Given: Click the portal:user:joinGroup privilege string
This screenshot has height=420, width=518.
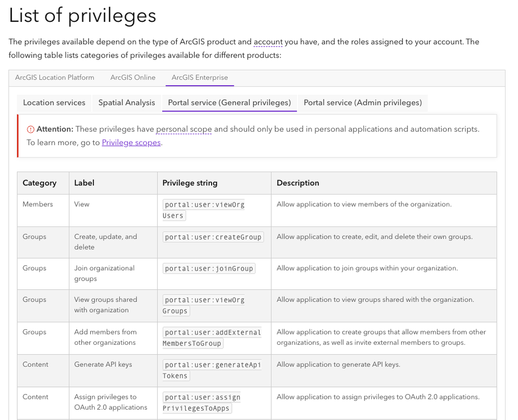Looking at the screenshot, I should pyautogui.click(x=209, y=269).
